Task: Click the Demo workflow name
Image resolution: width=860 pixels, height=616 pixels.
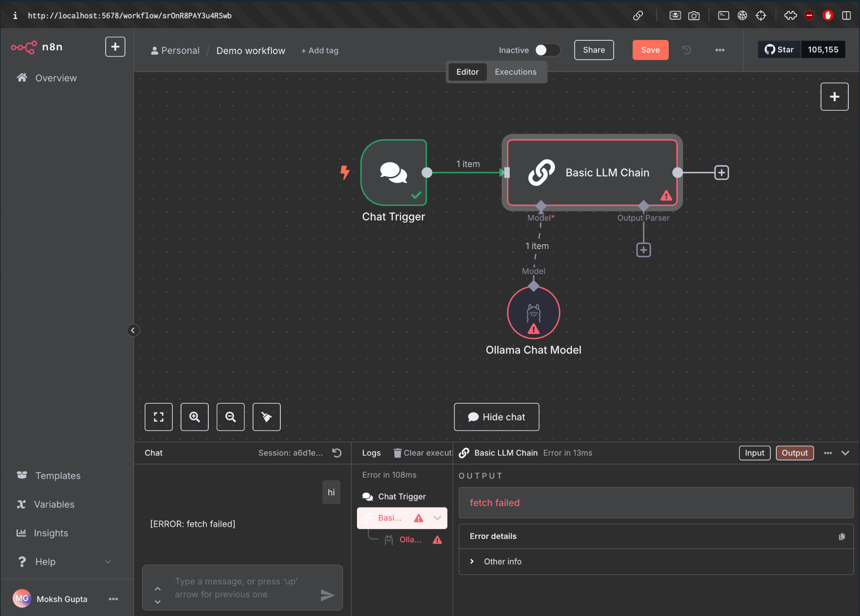Action: pos(251,51)
